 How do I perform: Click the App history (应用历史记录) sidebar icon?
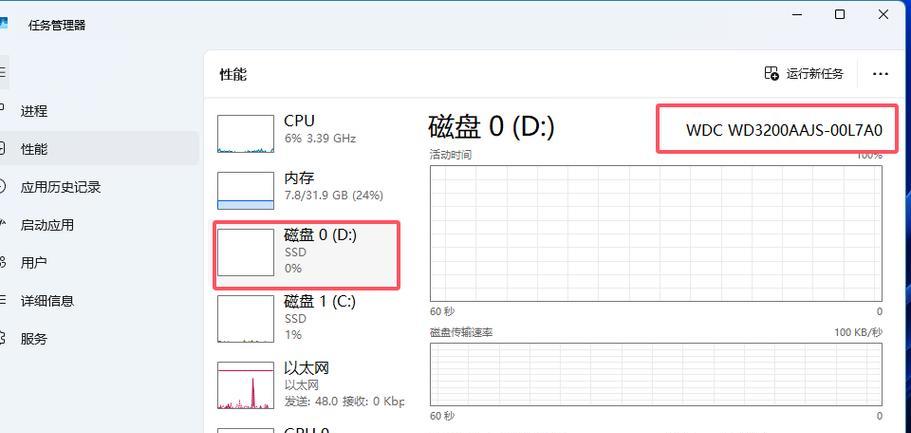click(2, 187)
